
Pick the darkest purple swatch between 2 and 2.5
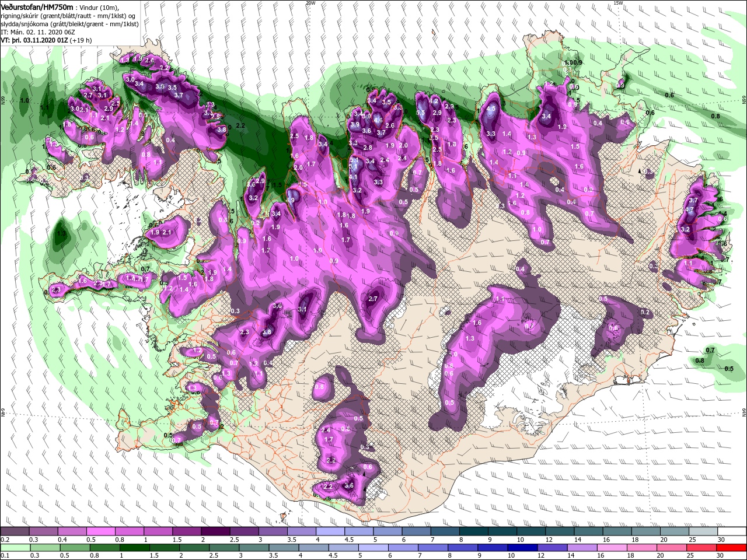215,531
